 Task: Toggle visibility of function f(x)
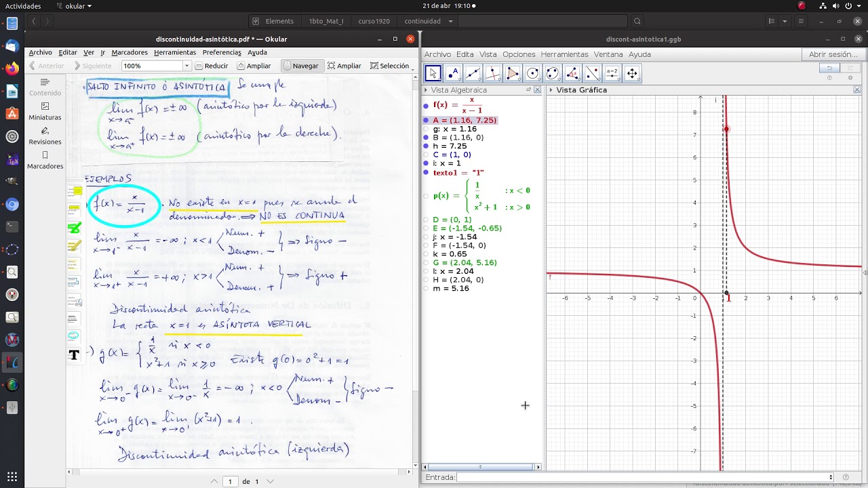pyautogui.click(x=426, y=105)
